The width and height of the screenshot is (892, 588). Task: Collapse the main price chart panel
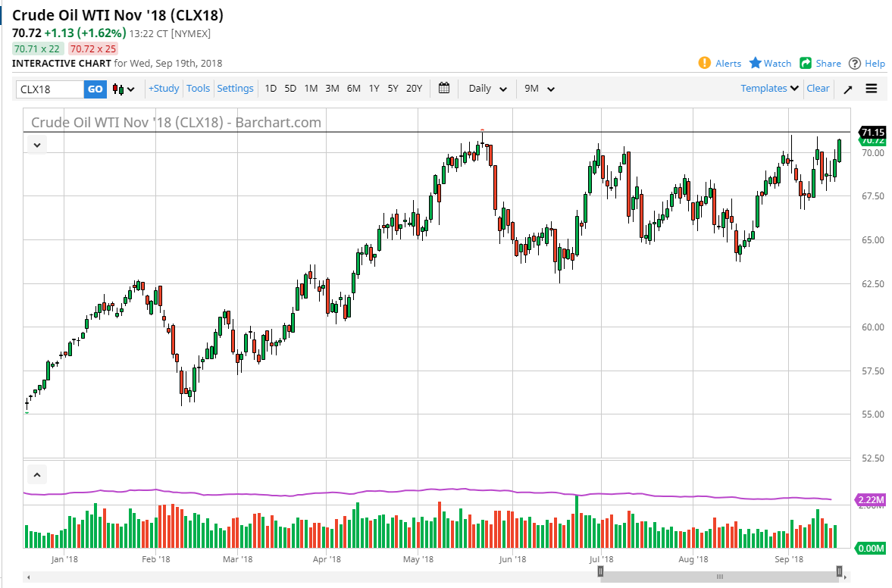tap(36, 144)
